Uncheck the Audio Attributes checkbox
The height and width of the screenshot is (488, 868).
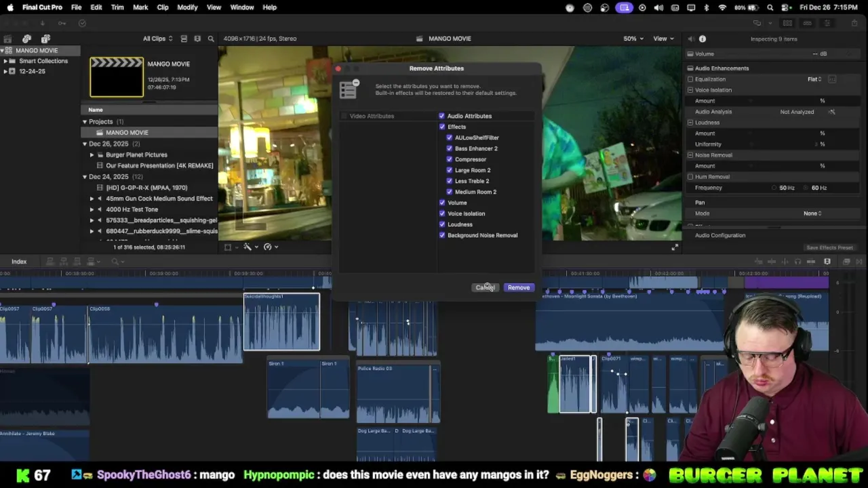(x=442, y=116)
